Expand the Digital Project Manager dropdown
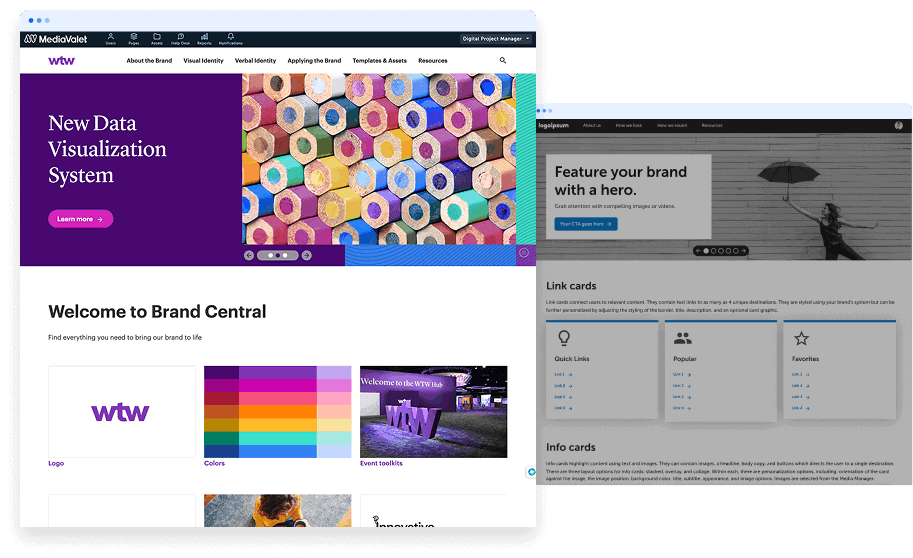 [496, 39]
